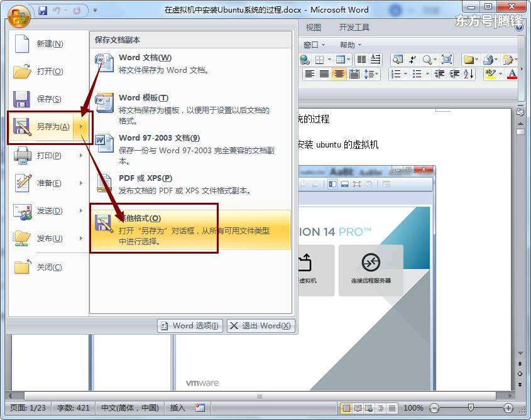Toggle Outline view in the status bar
This screenshot has width=531, height=420.
pos(381,408)
